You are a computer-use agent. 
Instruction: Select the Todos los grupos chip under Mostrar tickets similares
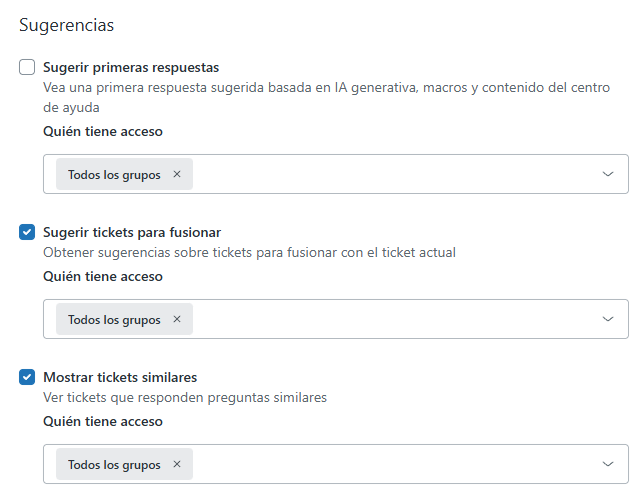[113, 464]
